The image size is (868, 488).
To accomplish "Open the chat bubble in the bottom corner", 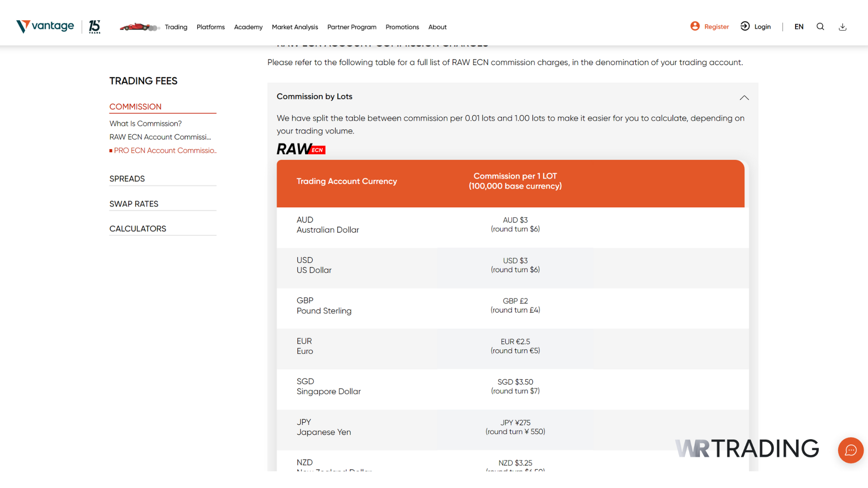I will [851, 450].
